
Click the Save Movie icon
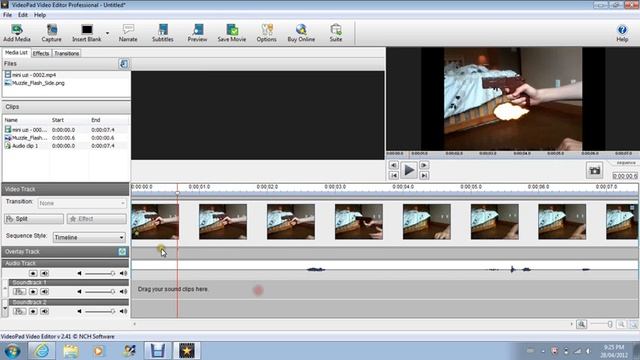(x=231, y=33)
